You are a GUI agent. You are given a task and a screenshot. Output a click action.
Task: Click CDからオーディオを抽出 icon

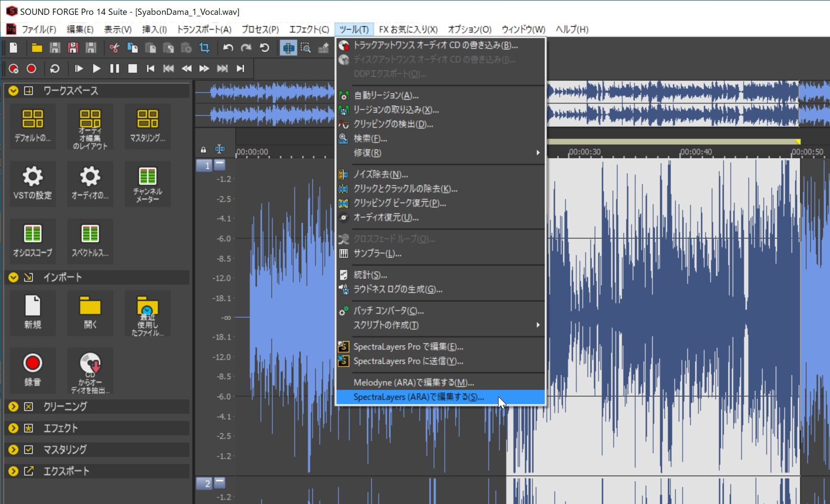point(90,370)
